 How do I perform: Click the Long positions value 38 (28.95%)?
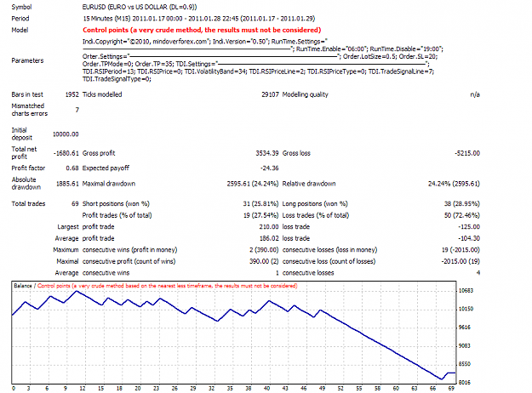click(x=461, y=203)
